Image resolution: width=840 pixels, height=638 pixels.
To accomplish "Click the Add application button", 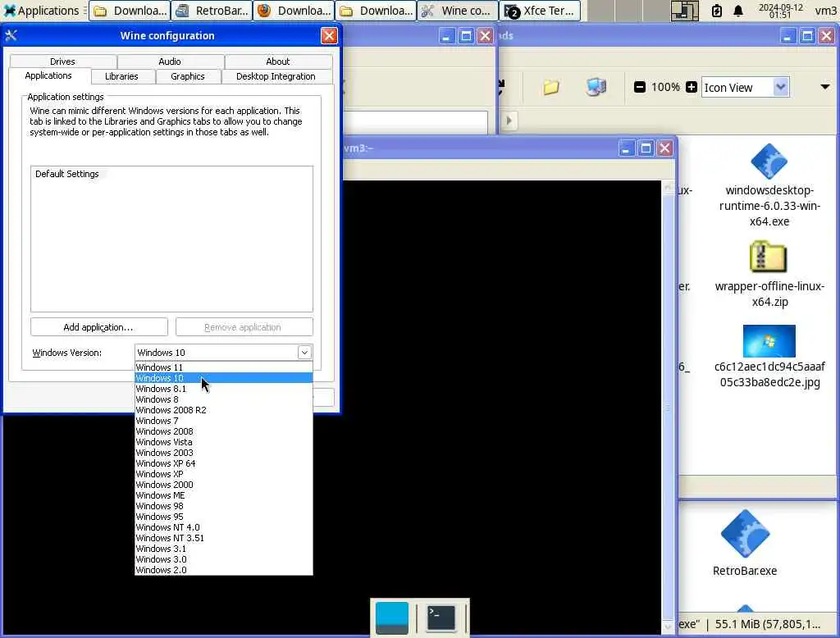I will tap(99, 327).
